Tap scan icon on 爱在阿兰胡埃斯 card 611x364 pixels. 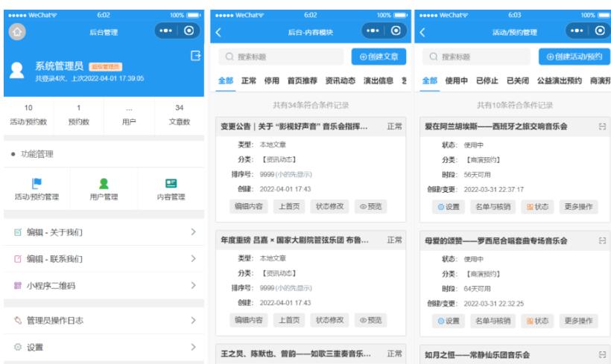[602, 127]
